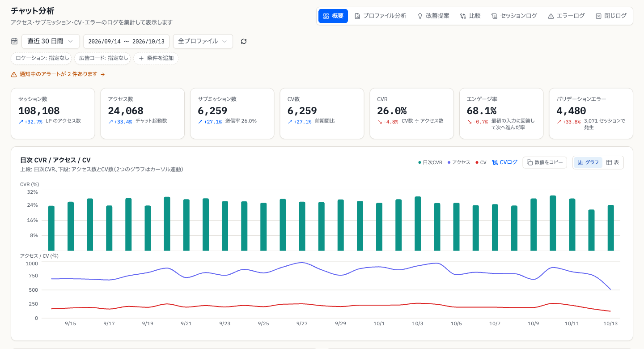The width and height of the screenshot is (644, 349).
Task: Click the チャット分析 page title
Action: pyautogui.click(x=33, y=11)
